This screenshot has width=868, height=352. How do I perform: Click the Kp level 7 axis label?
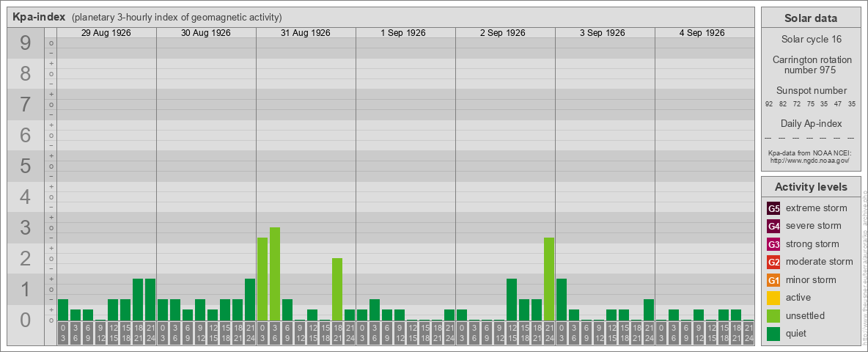coord(25,105)
